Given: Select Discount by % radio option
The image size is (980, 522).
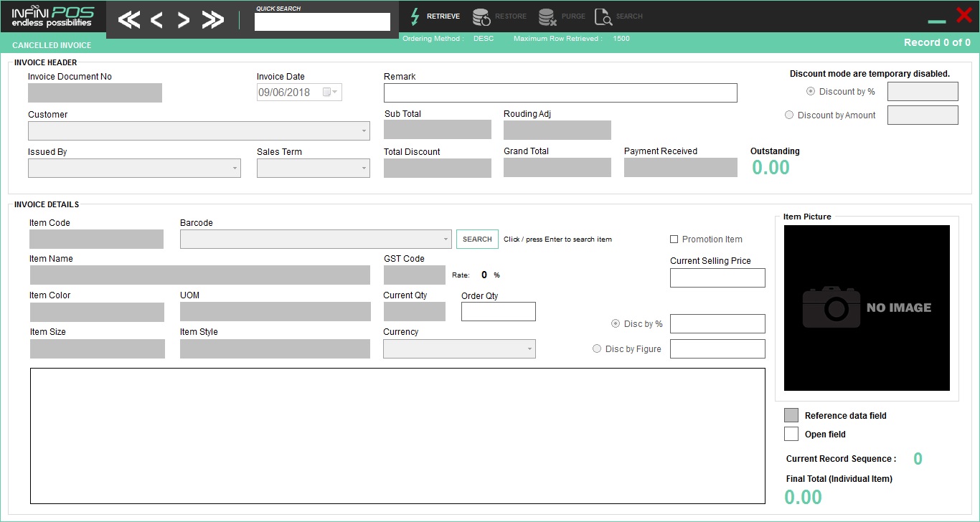Looking at the screenshot, I should 810,91.
